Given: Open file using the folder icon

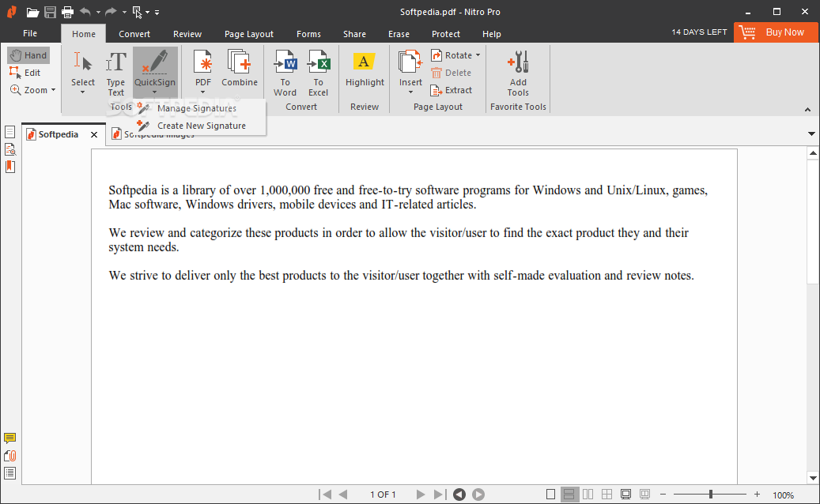Looking at the screenshot, I should (32, 12).
